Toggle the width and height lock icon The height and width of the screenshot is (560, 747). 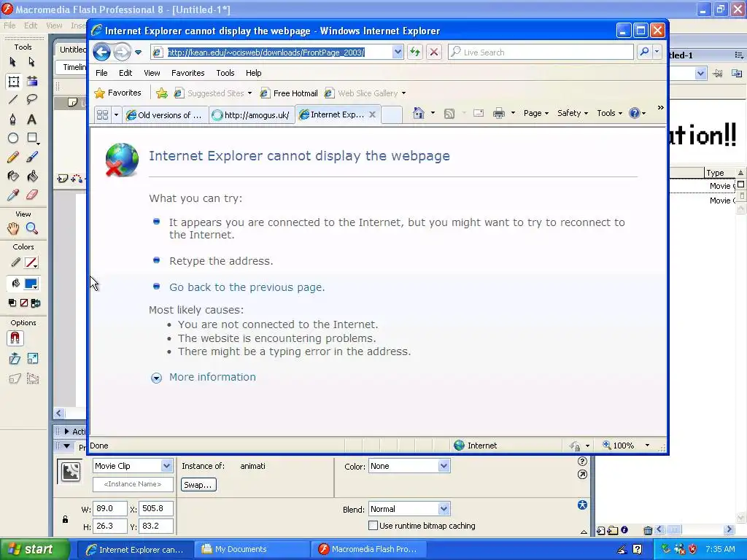click(x=65, y=518)
